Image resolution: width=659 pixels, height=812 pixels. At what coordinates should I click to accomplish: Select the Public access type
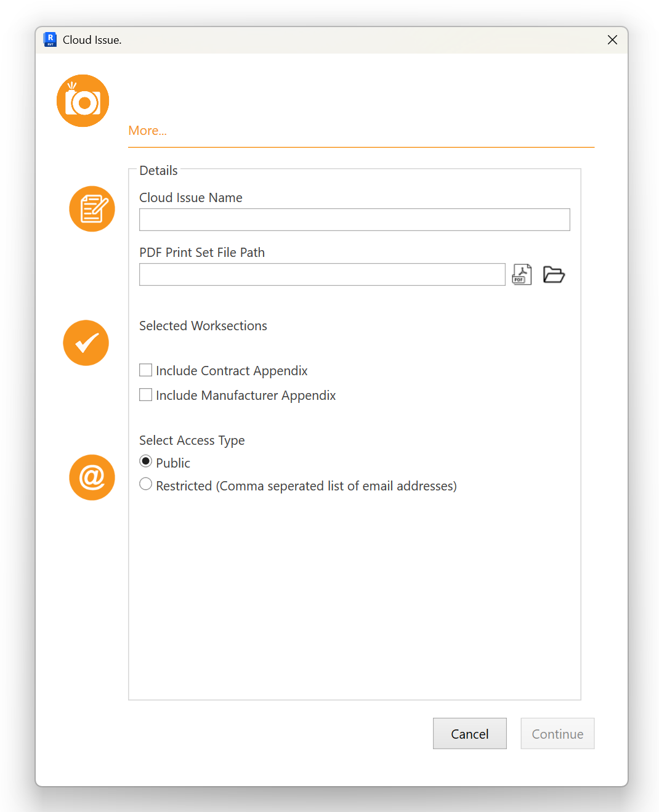[145, 461]
